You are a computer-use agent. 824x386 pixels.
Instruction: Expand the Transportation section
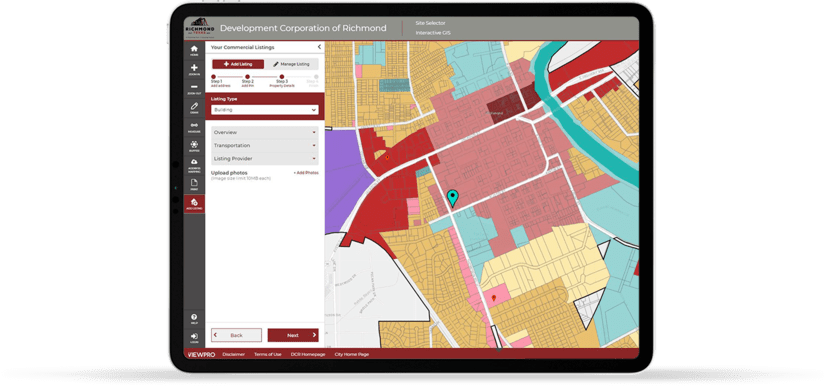[x=264, y=145]
